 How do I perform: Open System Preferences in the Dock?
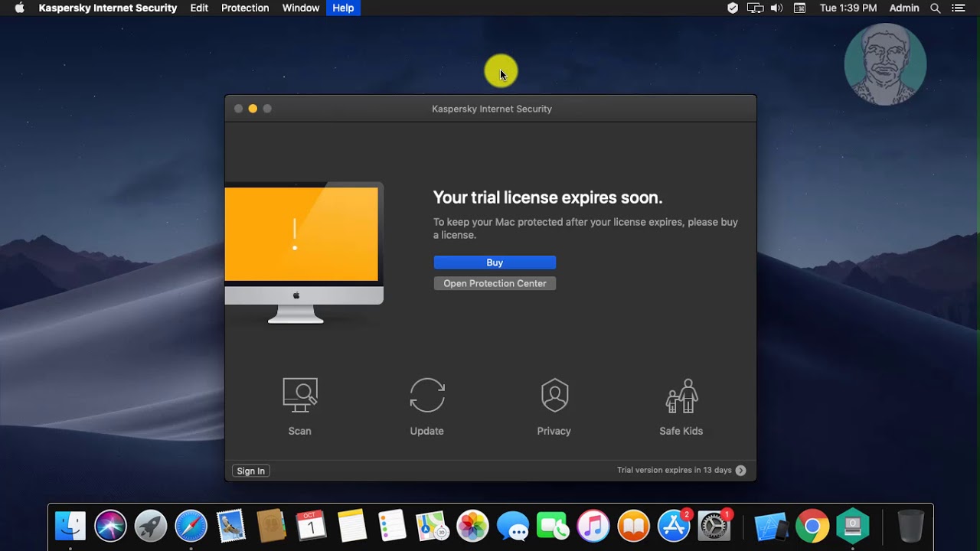click(x=714, y=527)
